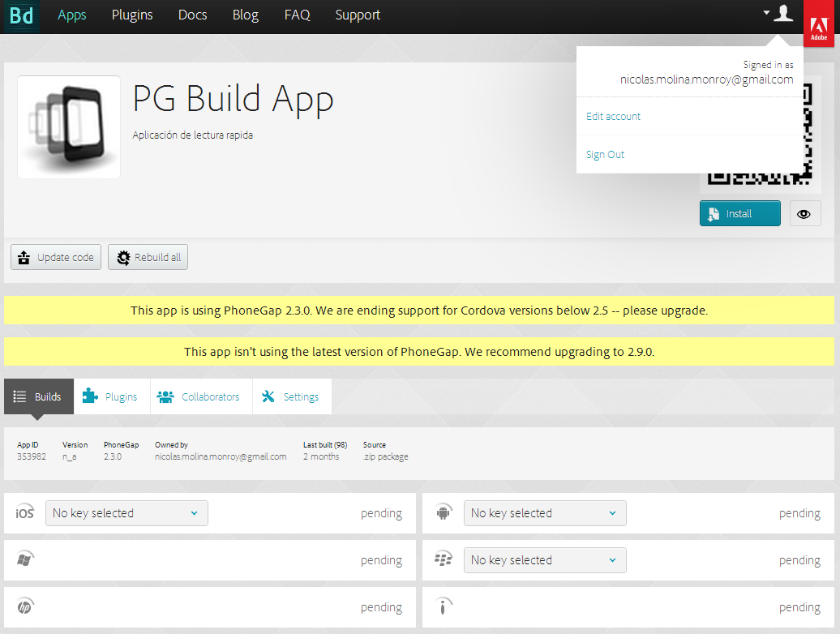This screenshot has height=634, width=840.
Task: Open the Plugins nav menu item
Action: (132, 15)
